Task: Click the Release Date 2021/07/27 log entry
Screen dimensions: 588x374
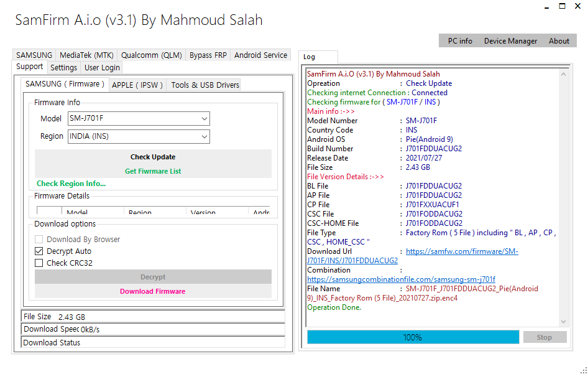Action: tap(424, 158)
